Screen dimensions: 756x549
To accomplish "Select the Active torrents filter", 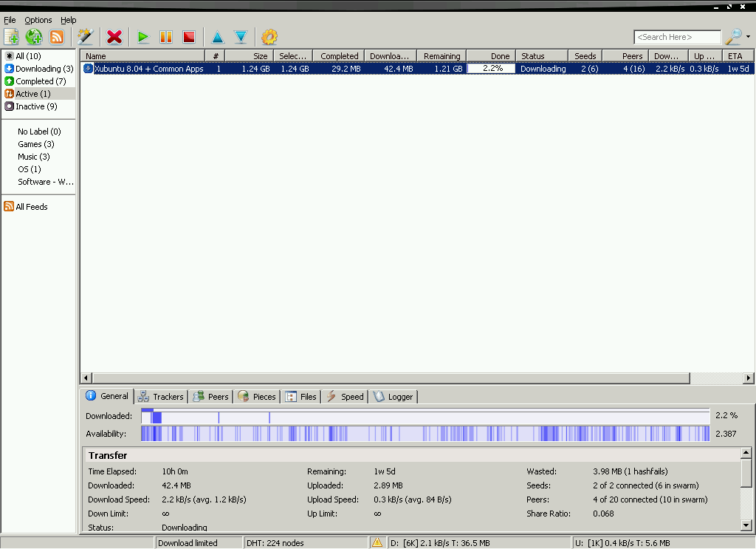I will coord(31,93).
